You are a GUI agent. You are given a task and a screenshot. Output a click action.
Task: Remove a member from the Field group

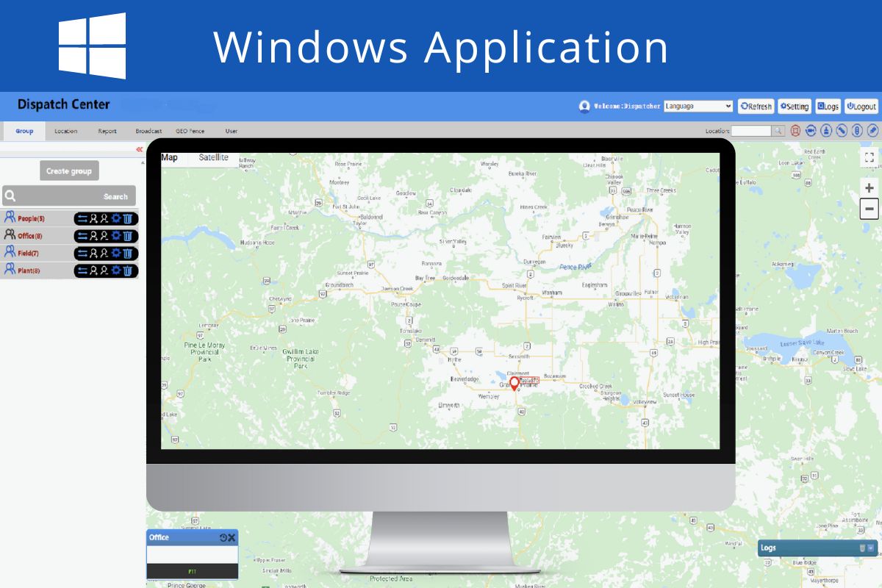(104, 254)
